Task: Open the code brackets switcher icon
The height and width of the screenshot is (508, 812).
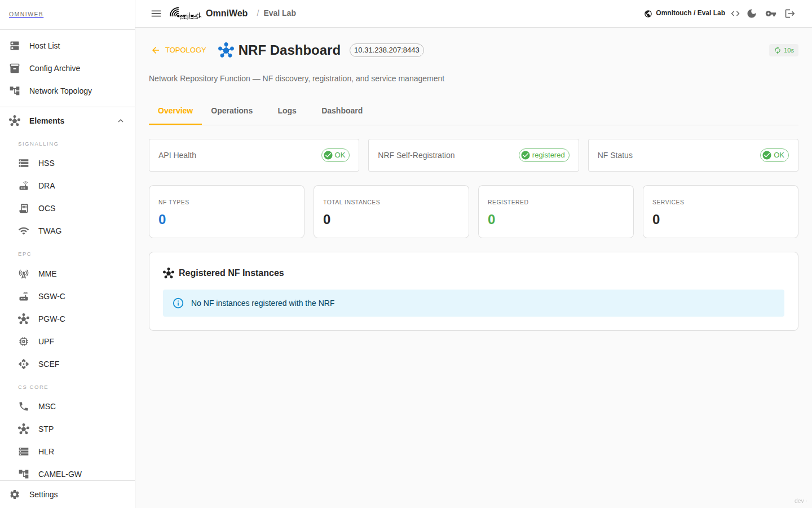Action: [735, 14]
